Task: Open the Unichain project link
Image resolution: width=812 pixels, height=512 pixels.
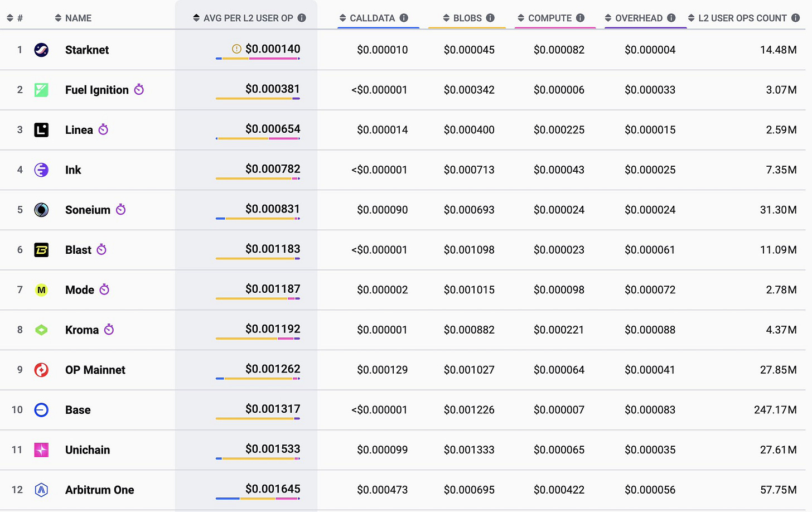Action: (88, 450)
